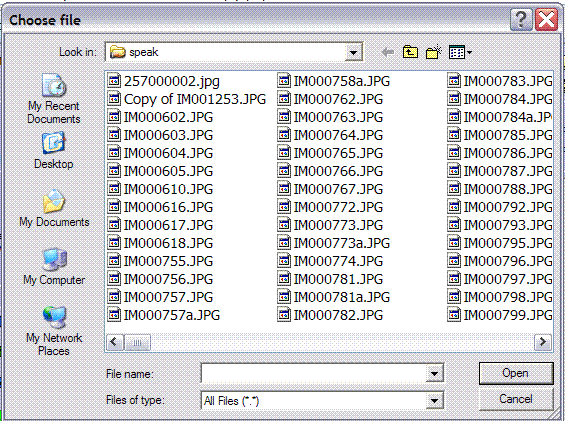Select file IM000603.JPG
566x421 pixels.
[x=161, y=135]
